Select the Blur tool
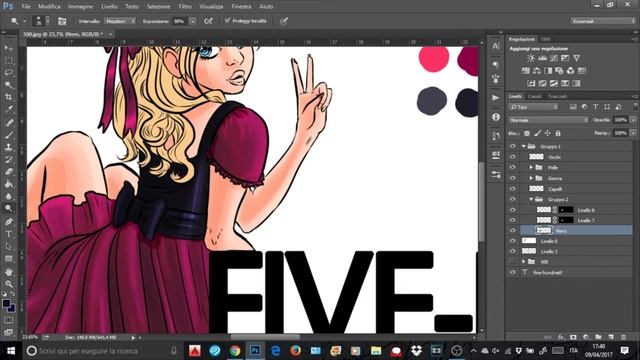 [x=9, y=196]
